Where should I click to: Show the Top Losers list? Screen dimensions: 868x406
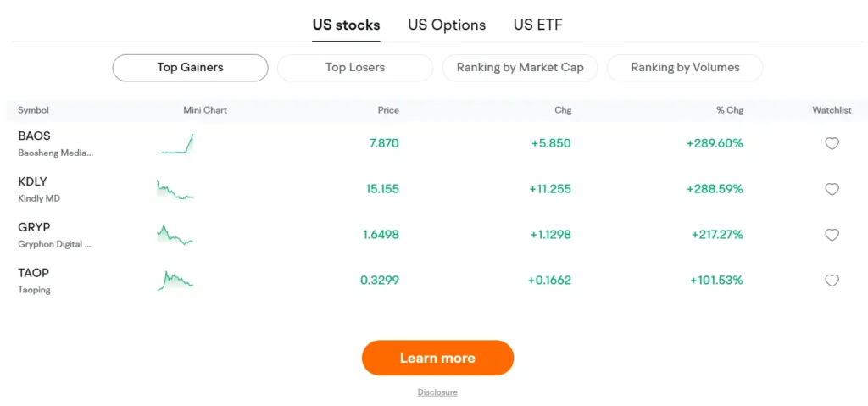(354, 68)
